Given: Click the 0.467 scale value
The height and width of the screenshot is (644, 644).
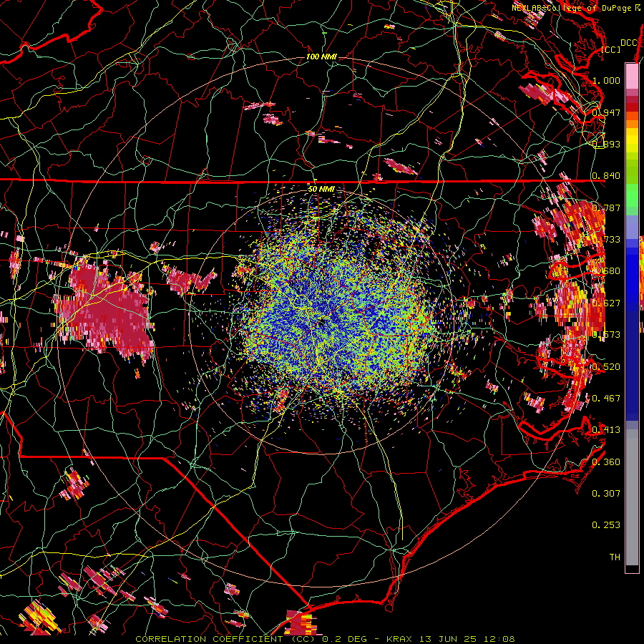Looking at the screenshot, I should point(606,399).
